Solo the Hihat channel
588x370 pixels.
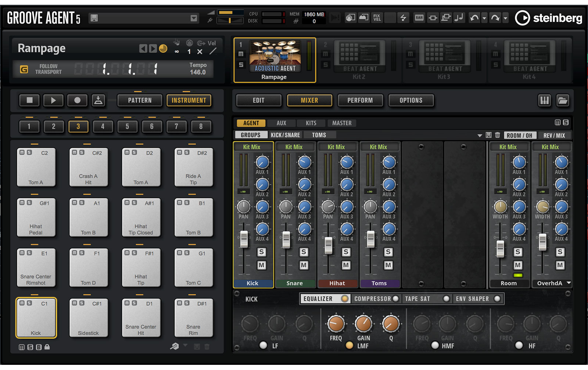click(346, 252)
